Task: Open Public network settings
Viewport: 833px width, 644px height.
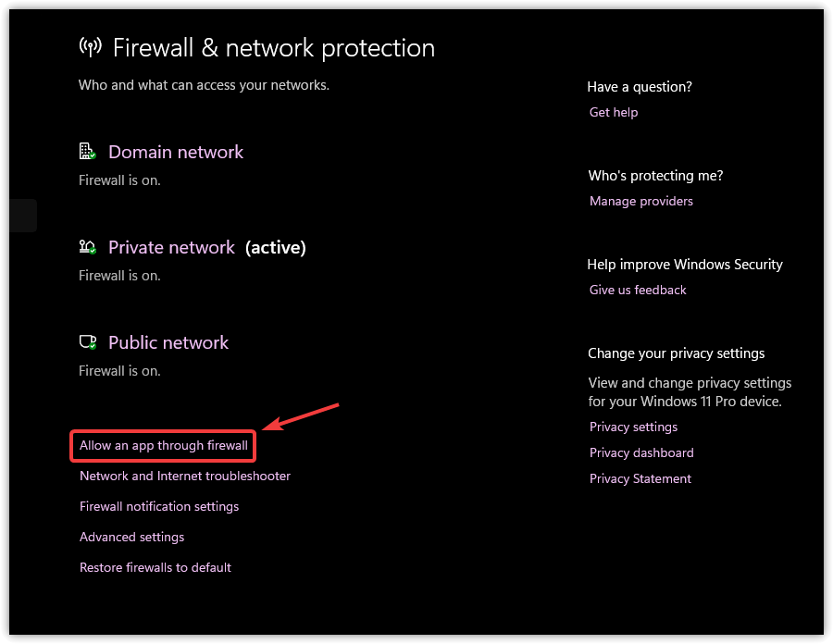Action: (168, 342)
